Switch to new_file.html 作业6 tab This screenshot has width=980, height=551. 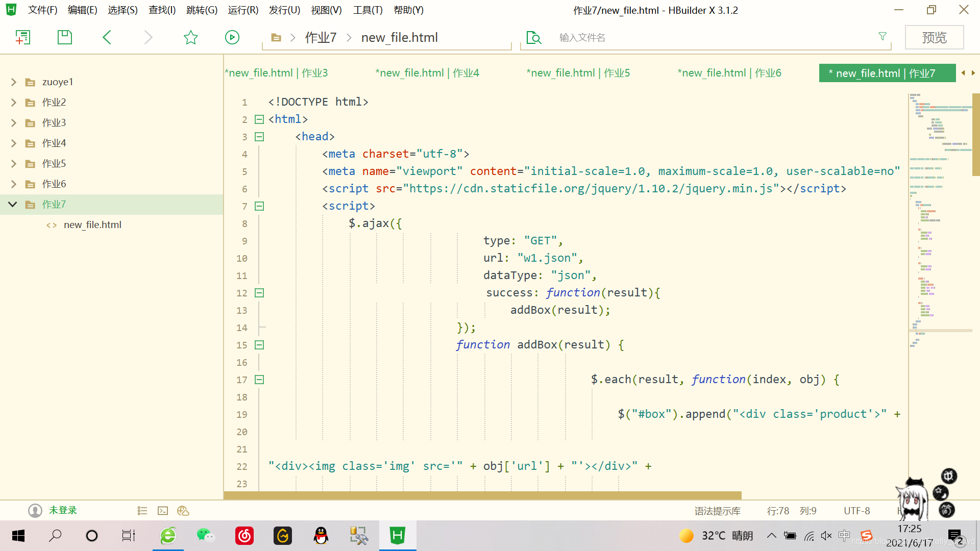coord(729,73)
